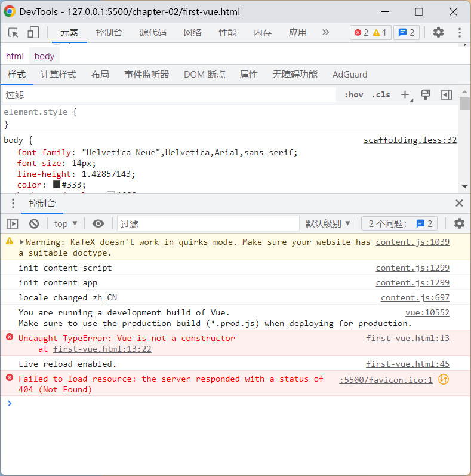Click the live expression eye icon
Screen dimensions: 471x476
[x=98, y=224]
